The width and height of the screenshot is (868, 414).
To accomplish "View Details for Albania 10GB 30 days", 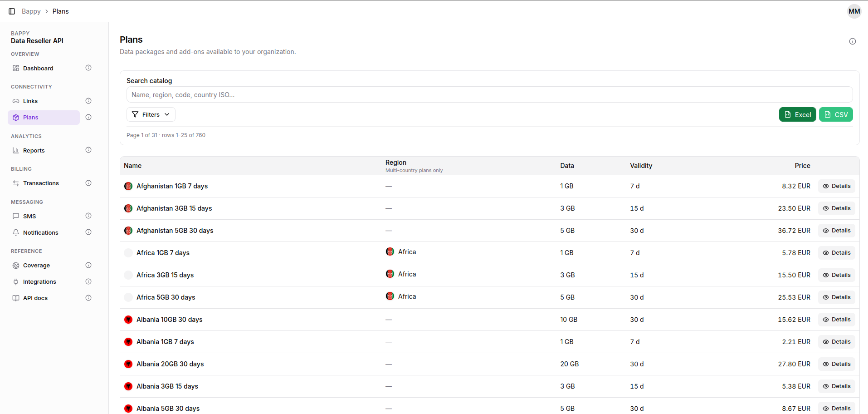I will point(837,320).
